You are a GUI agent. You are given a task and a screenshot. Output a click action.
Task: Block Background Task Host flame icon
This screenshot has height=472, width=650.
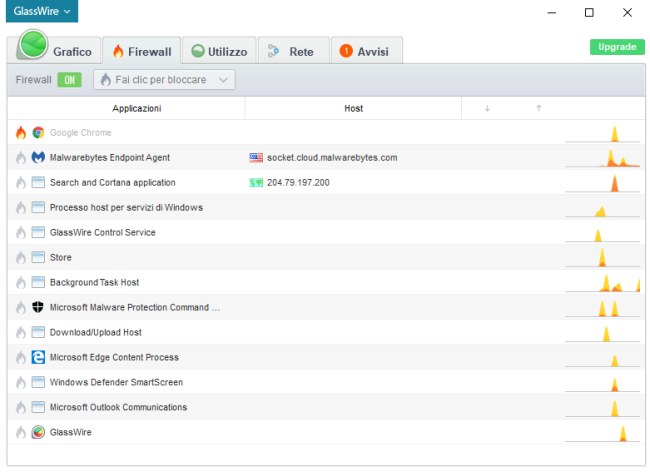coord(21,283)
